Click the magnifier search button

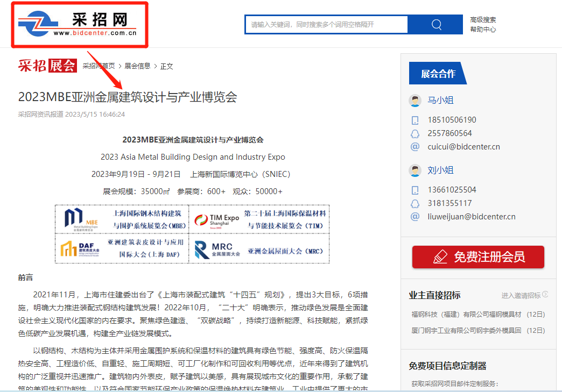435,24
